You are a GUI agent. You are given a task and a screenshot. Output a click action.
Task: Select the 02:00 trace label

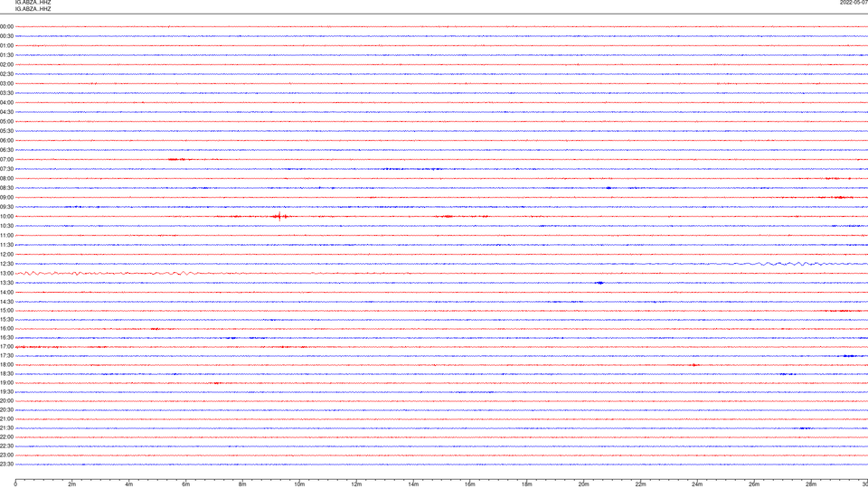(6, 65)
